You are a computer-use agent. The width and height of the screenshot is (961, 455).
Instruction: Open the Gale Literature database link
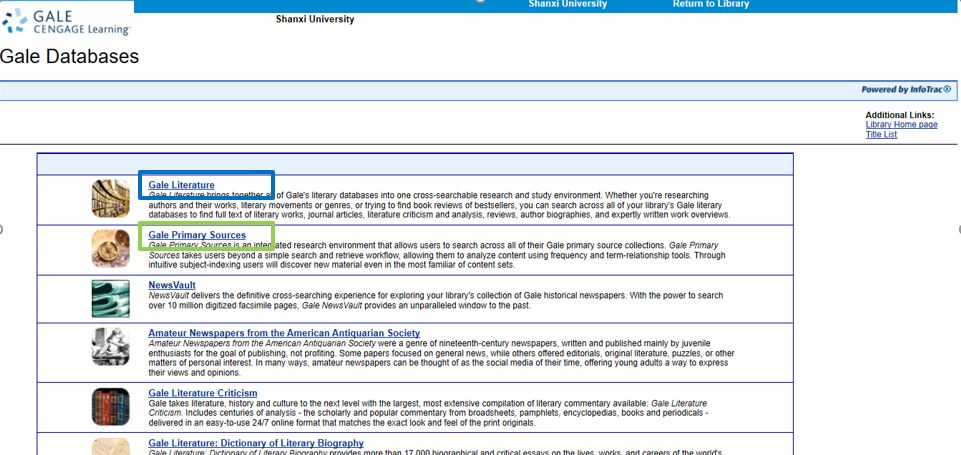pos(181,185)
